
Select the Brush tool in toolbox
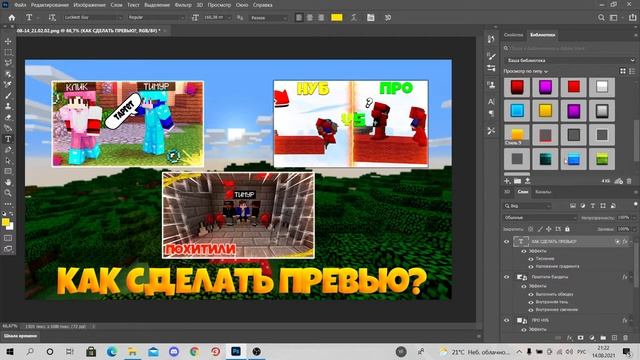[8, 96]
